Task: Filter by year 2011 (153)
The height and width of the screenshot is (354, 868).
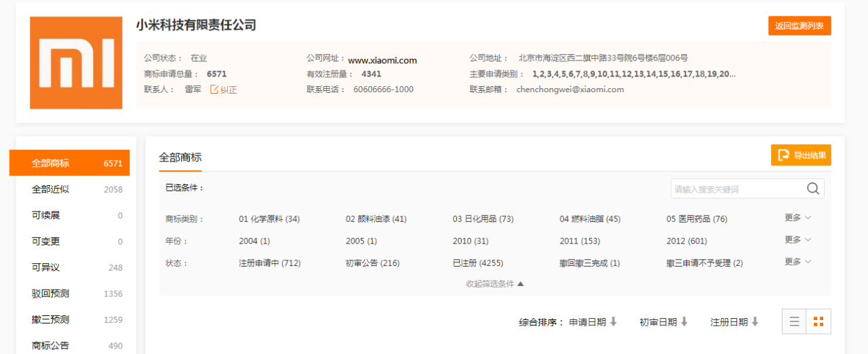Action: click(580, 241)
